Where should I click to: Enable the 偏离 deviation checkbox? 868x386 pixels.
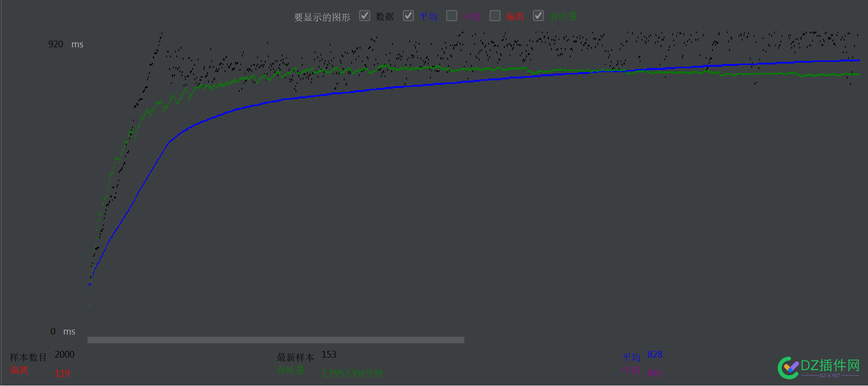(x=495, y=16)
